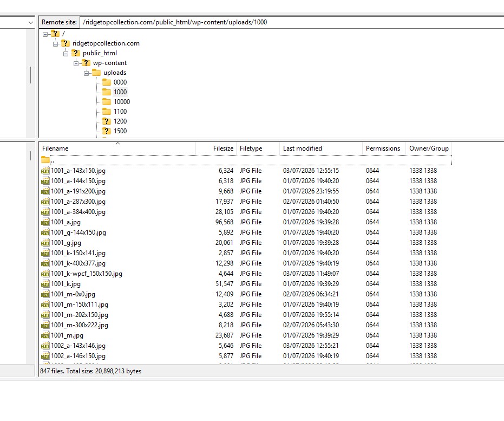Select the 0000 folder icon in tree

click(107, 82)
